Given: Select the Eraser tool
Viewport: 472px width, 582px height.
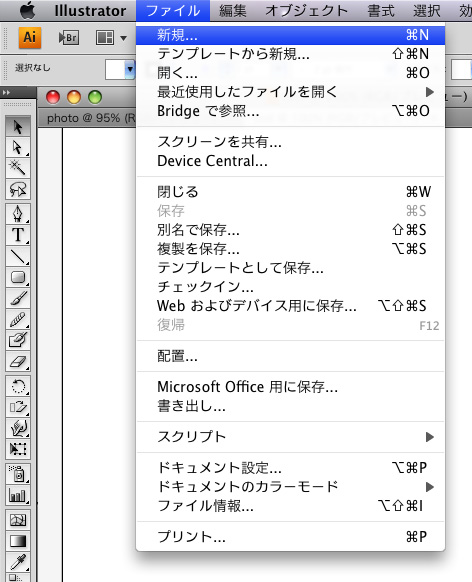Looking at the screenshot, I should click(x=18, y=362).
